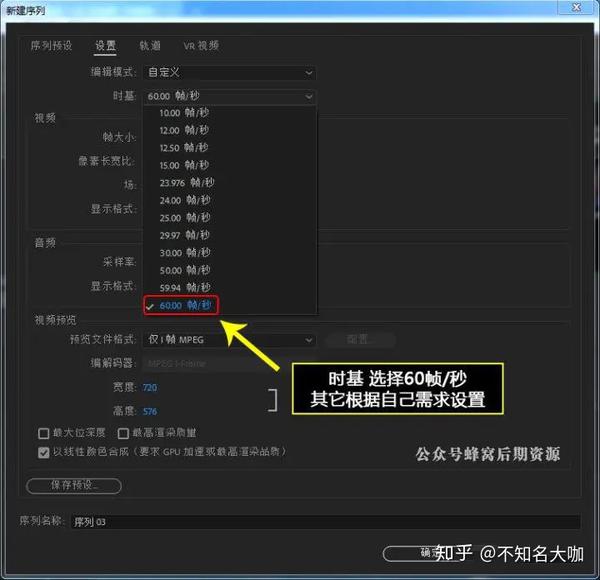The image size is (600, 580).
Task: Choose 23.976 帧/秒 from the list
Action: (x=230, y=183)
